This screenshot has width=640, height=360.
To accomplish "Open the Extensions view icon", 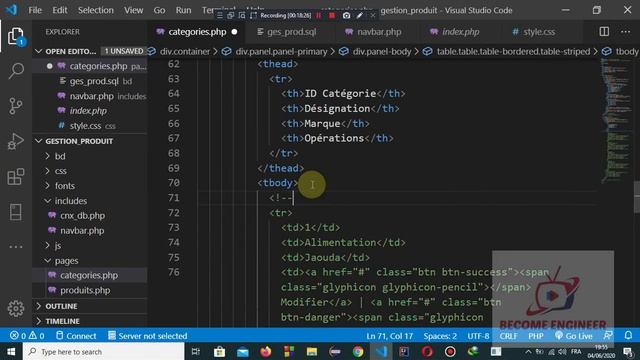I will (x=16, y=177).
